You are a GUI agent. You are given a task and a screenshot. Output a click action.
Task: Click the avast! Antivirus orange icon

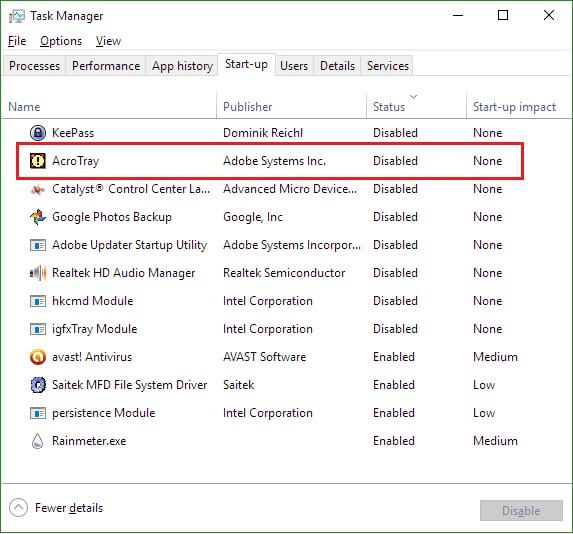38,357
